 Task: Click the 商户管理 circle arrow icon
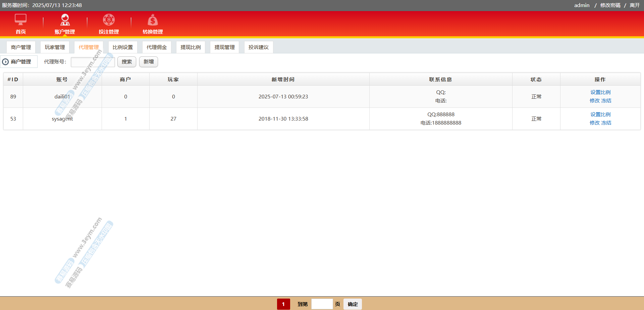pos(5,62)
